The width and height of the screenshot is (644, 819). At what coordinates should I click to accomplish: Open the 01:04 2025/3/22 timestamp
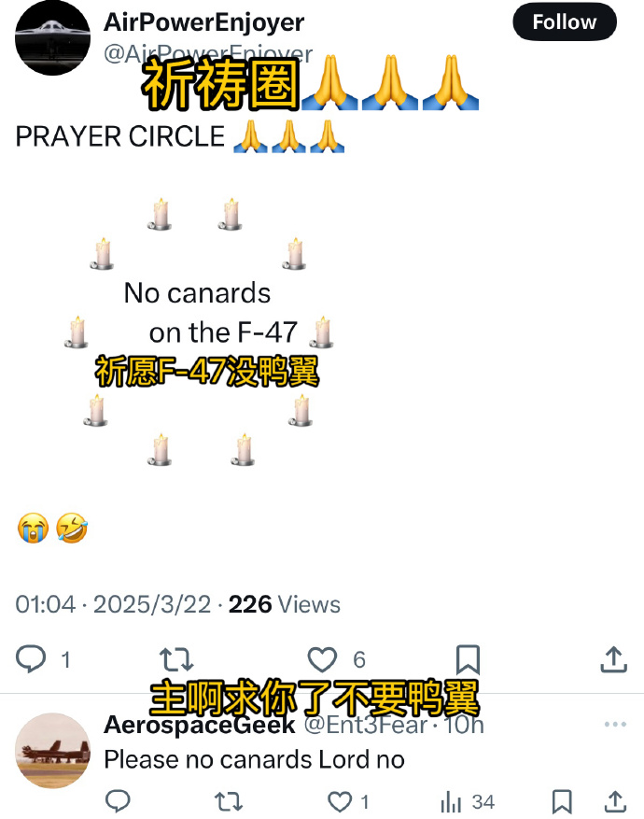pos(113,604)
